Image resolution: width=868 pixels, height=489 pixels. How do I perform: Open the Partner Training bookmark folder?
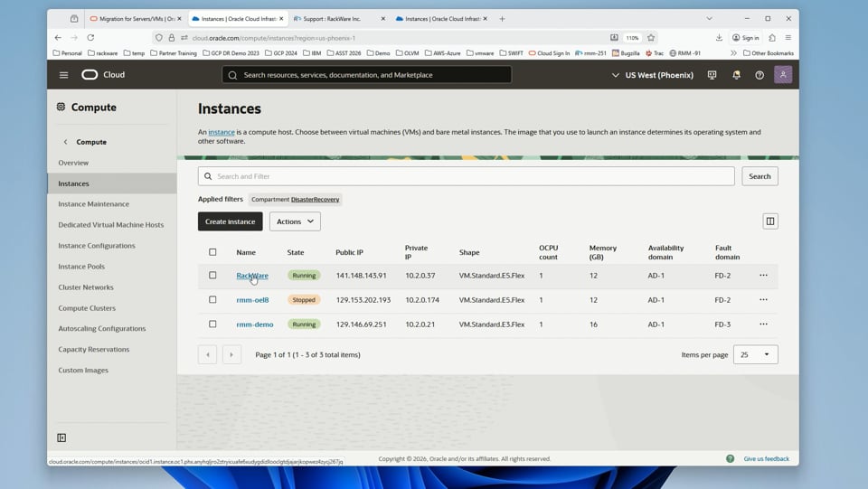coord(174,53)
